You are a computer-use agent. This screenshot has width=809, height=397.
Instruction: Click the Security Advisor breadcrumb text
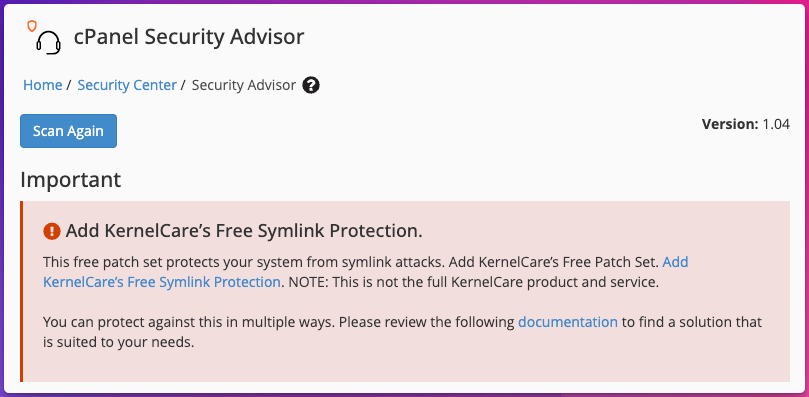click(x=244, y=85)
